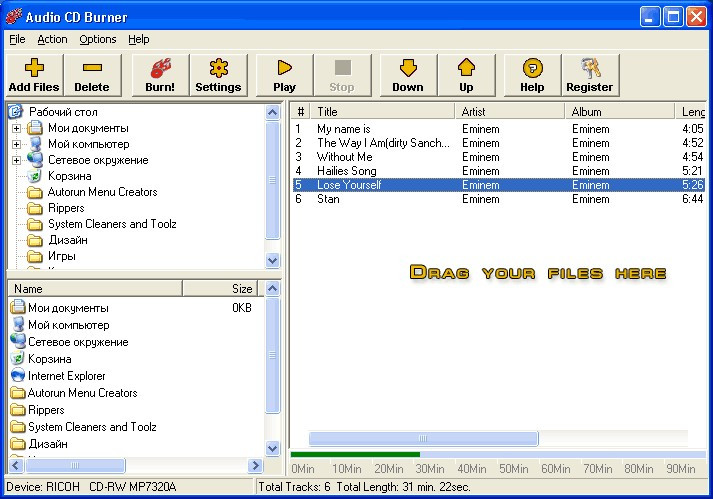Screen dimensions: 713x499
Task: Select System Cleaners and Toolz in tree
Action: (x=112, y=224)
